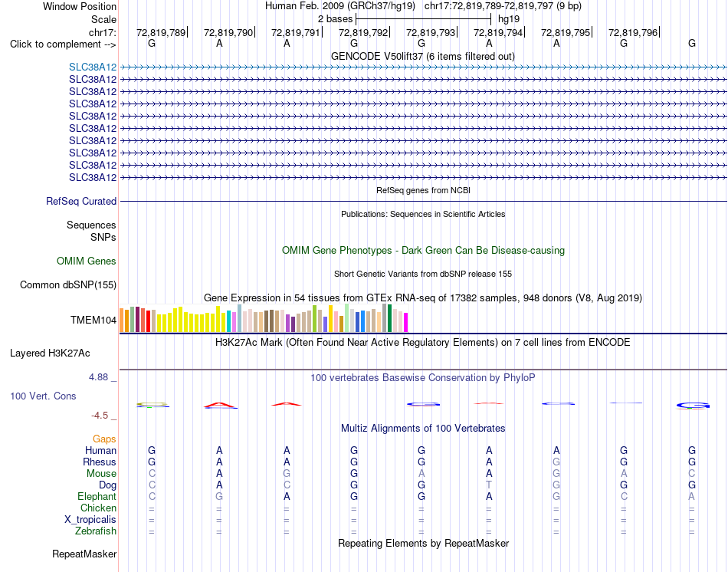This screenshot has width=728, height=572.
Task: Click the GENCODE V50lift37 track title
Action: [x=422, y=56]
